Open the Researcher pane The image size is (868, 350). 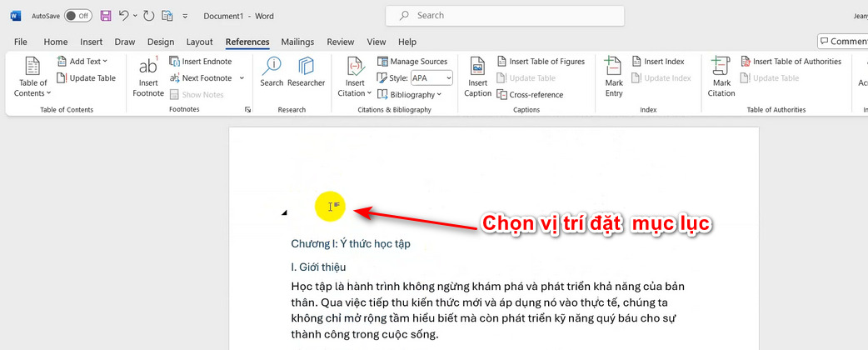point(306,72)
